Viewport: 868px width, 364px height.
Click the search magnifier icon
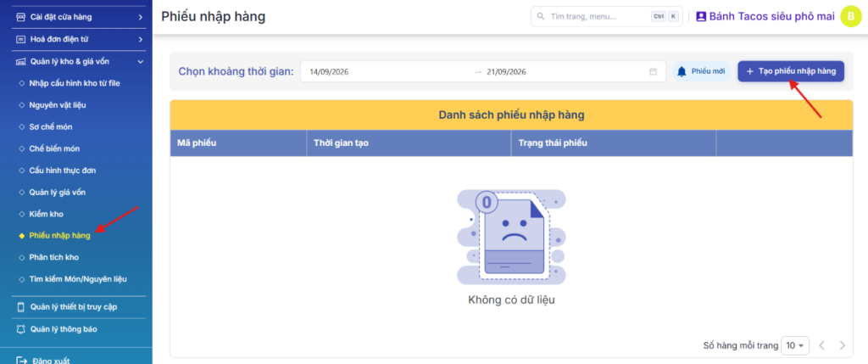541,17
